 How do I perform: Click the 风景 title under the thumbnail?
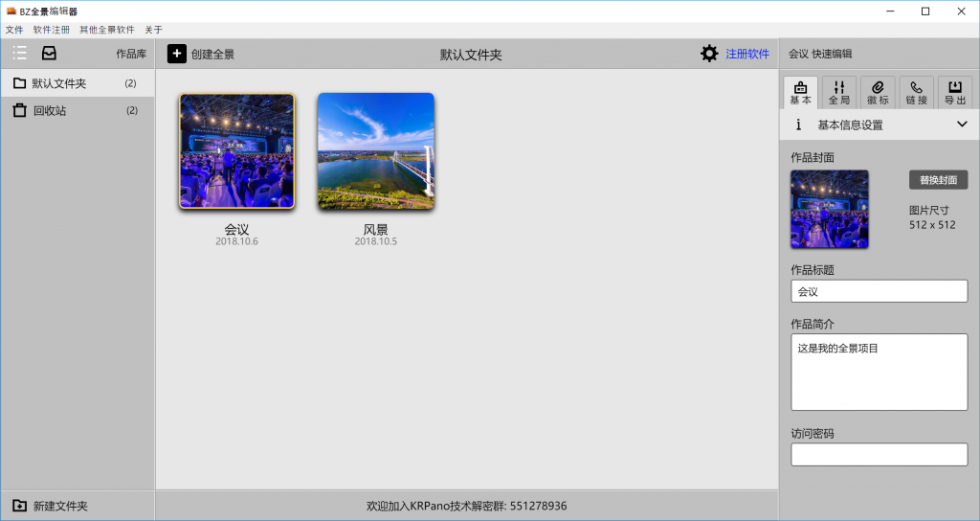(x=375, y=229)
